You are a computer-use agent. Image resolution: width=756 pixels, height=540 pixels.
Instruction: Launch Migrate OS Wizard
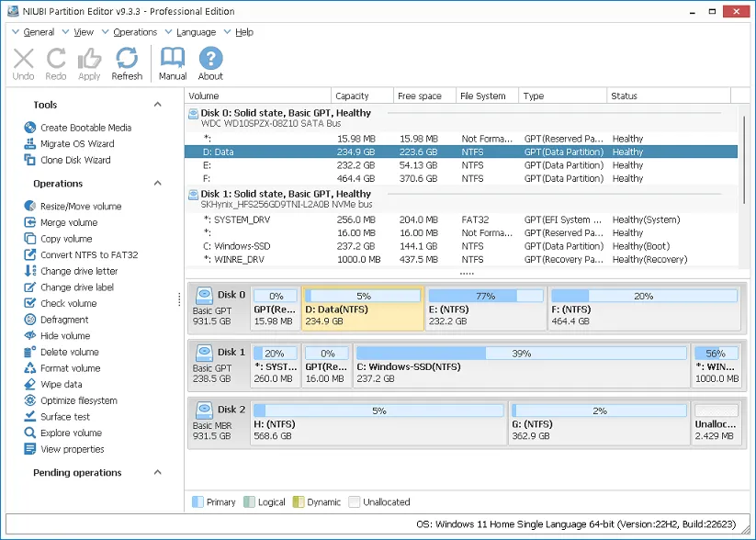tap(76, 144)
